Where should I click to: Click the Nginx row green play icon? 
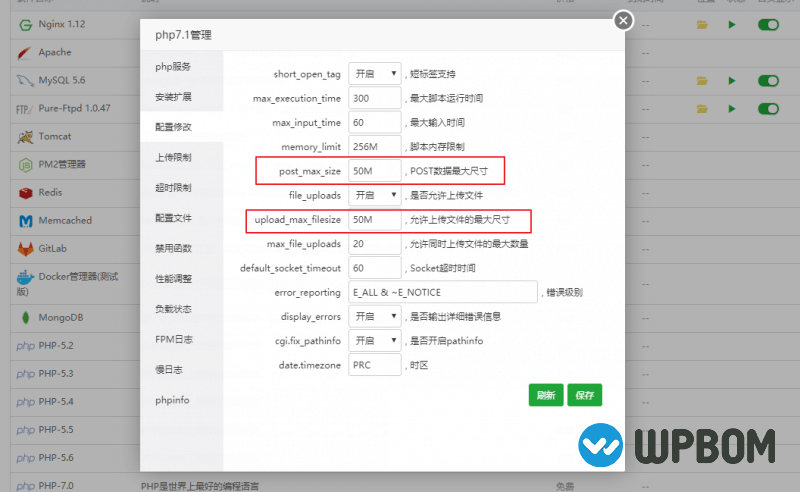coord(732,24)
